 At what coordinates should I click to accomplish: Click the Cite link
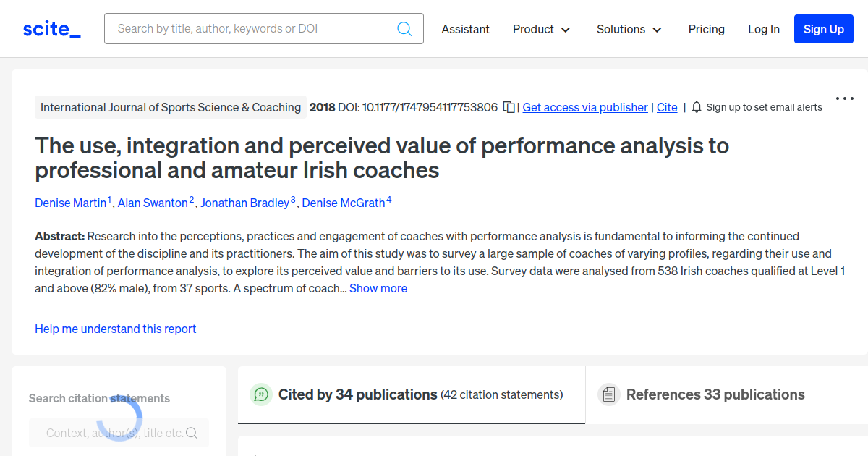pyautogui.click(x=666, y=107)
